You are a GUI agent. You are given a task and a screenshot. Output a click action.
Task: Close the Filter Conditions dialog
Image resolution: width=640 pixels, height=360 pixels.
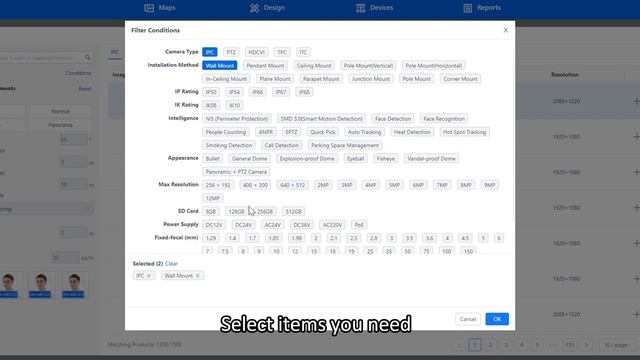point(506,30)
